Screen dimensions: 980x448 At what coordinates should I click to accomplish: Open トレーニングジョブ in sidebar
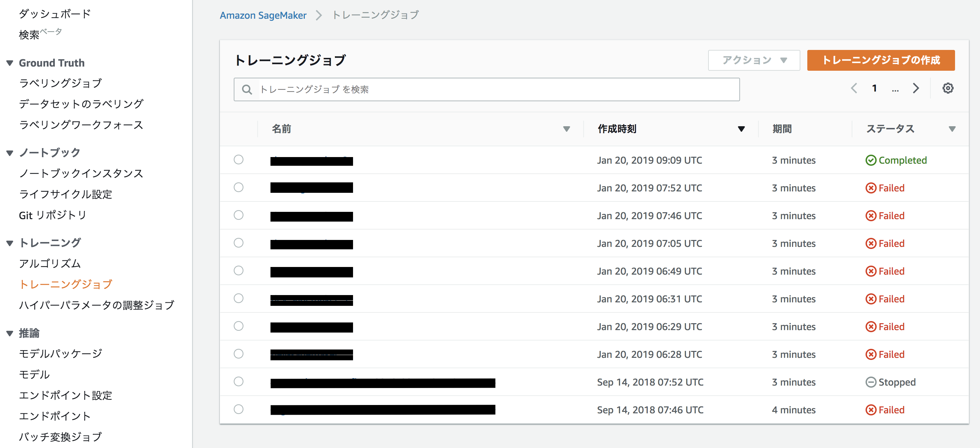click(66, 284)
